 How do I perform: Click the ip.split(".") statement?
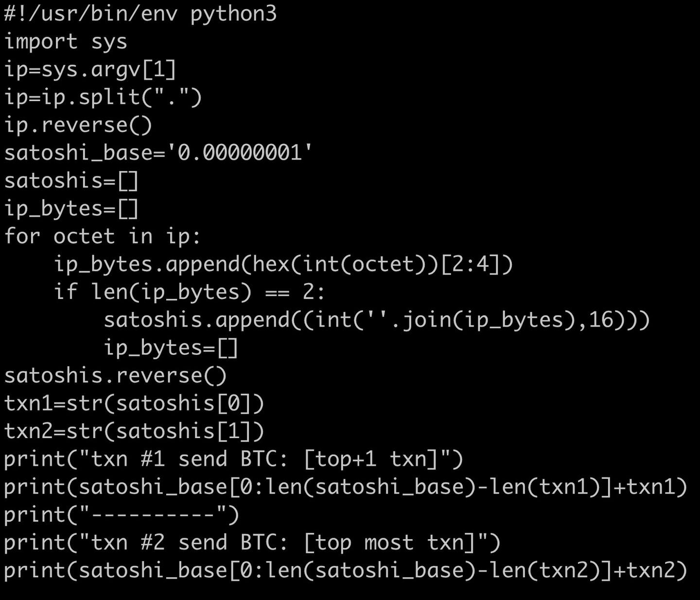(103, 97)
